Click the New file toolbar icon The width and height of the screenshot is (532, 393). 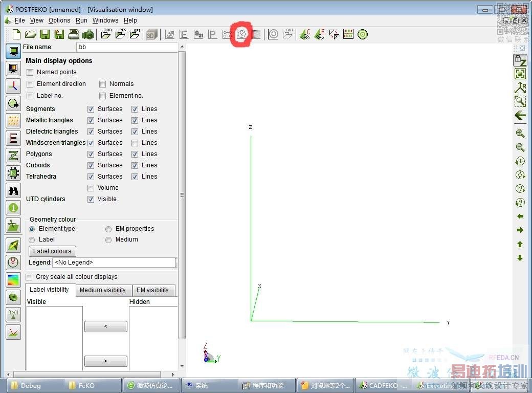pyautogui.click(x=16, y=34)
